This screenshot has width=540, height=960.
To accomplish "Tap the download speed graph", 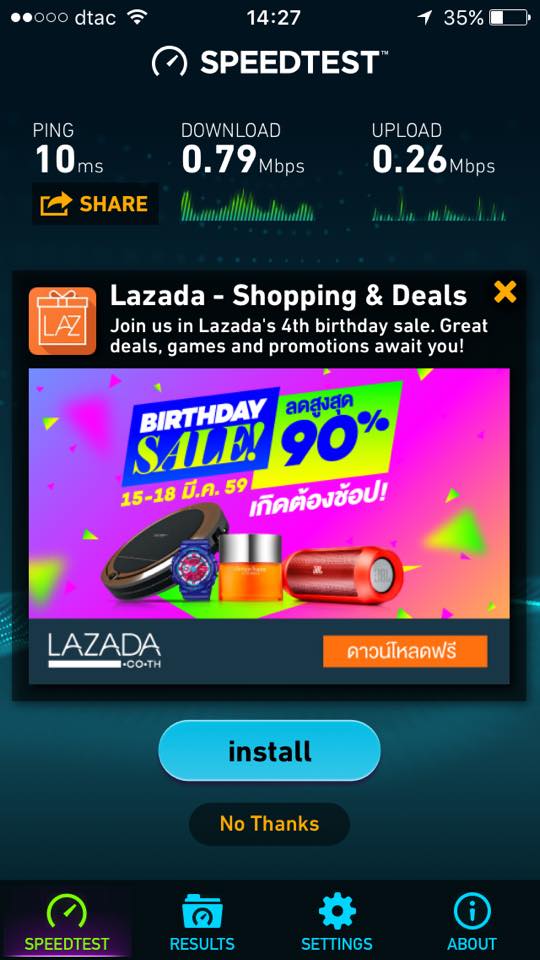I will point(247,205).
